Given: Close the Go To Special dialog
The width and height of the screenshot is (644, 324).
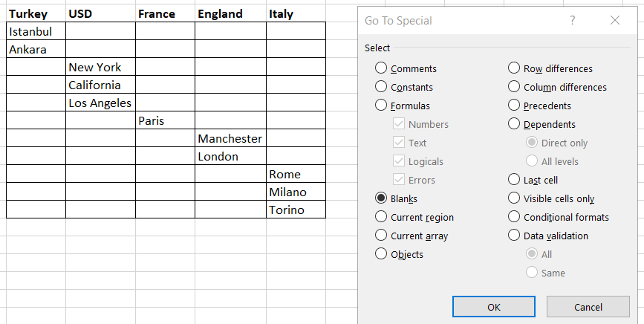Looking at the screenshot, I should coord(614,21).
